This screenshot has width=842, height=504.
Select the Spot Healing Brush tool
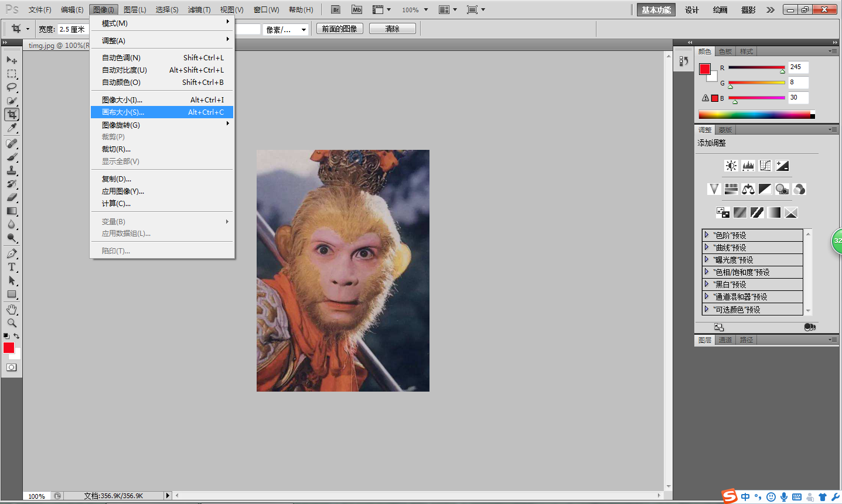pos(12,143)
